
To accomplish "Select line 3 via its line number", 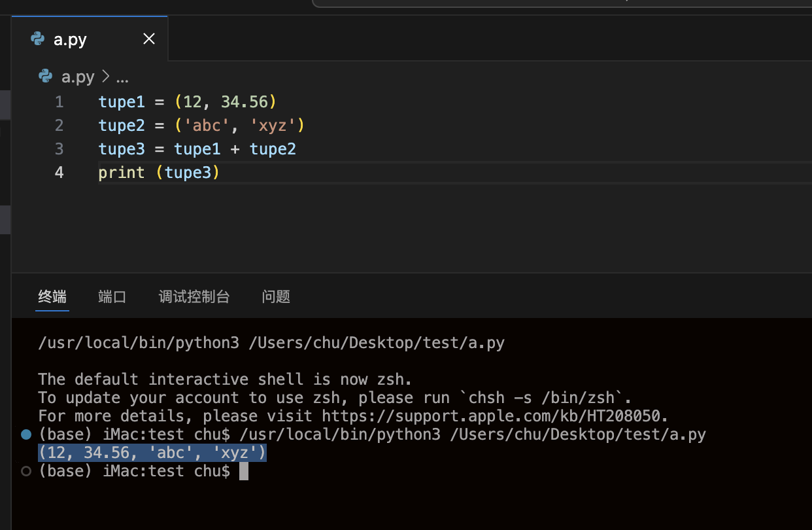I will 59,149.
